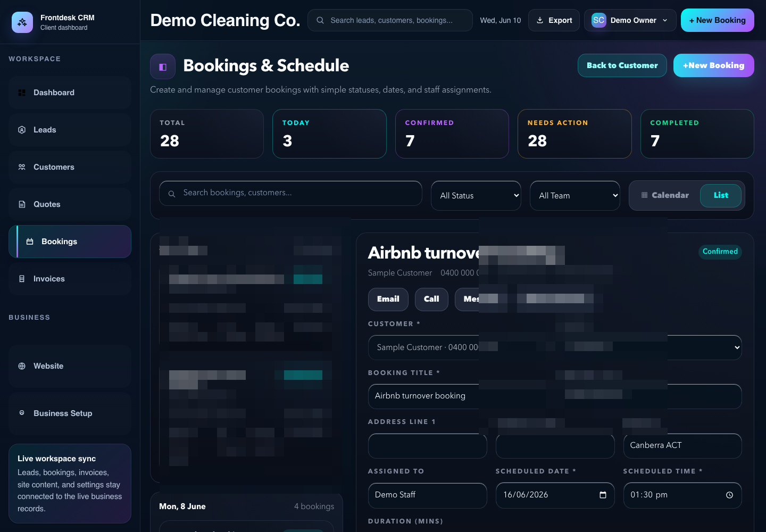This screenshot has width=766, height=532.
Task: Click the Leads icon in sidebar
Action: click(22, 130)
